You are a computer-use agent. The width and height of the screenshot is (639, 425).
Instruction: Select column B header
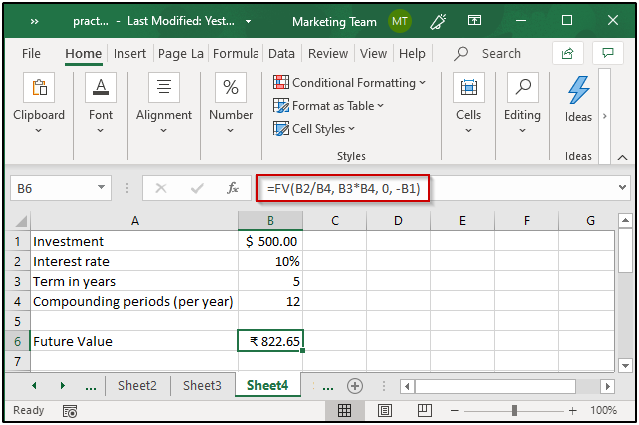270,221
